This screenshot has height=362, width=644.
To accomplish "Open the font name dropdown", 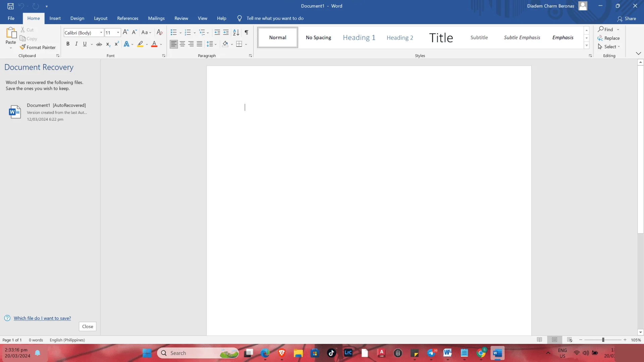I will 101,33.
